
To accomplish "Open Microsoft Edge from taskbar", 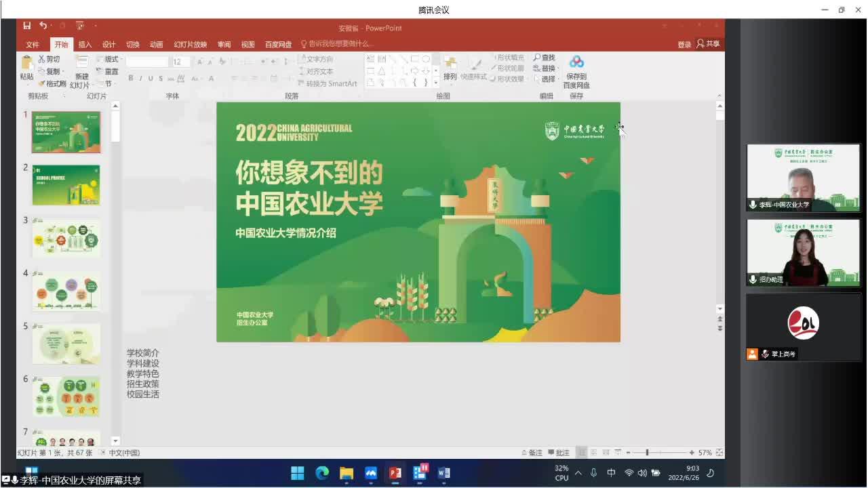I will coord(322,473).
